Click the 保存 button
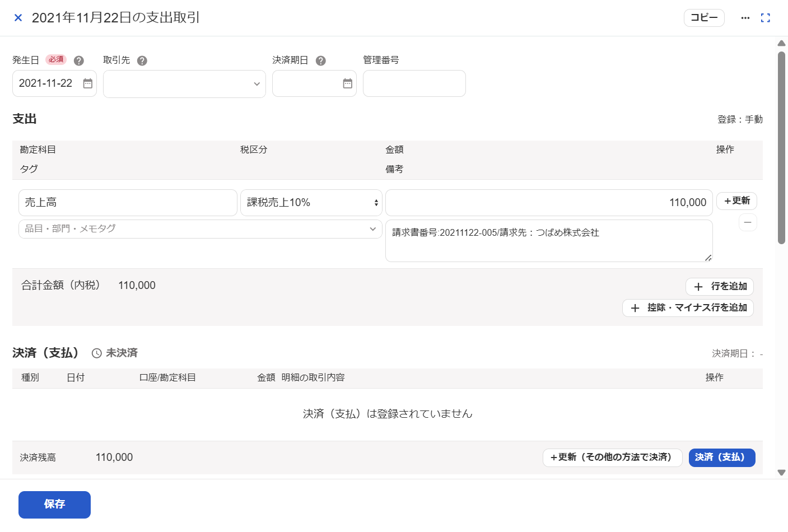Viewport: 788px width, 532px height. (54, 505)
